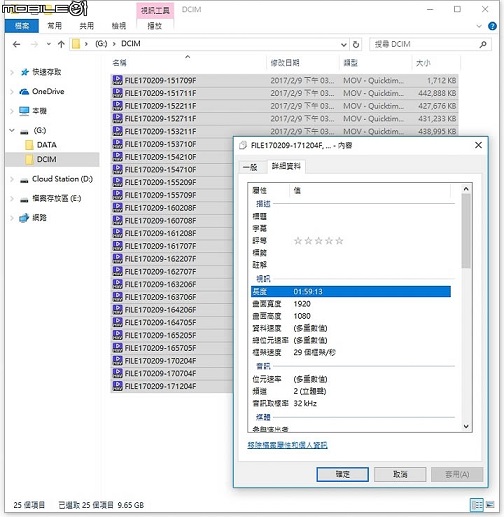This screenshot has width=504, height=517.
Task: Switch to details view icon in status bar
Action: (477, 505)
